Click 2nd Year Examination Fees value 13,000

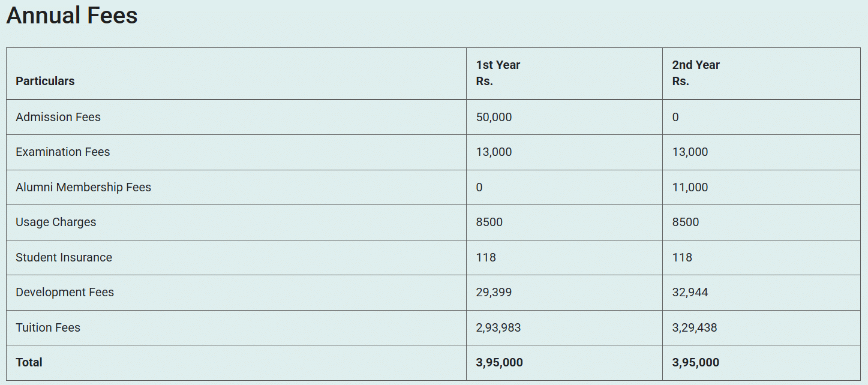click(690, 152)
